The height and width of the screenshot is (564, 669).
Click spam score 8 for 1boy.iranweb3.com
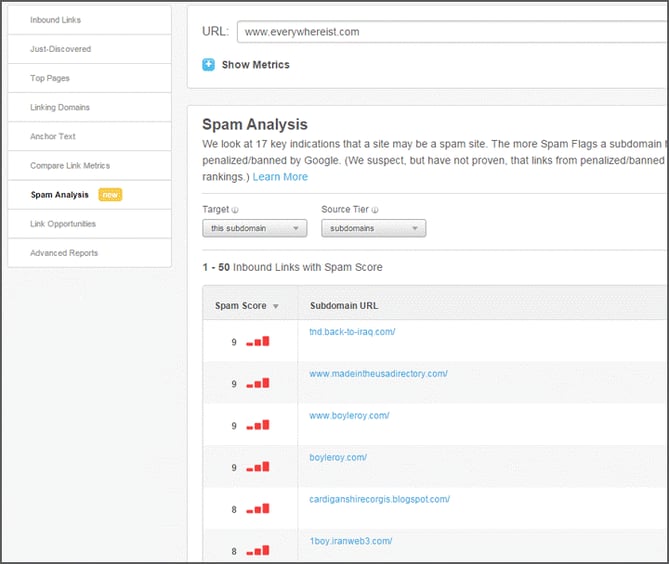[234, 551]
